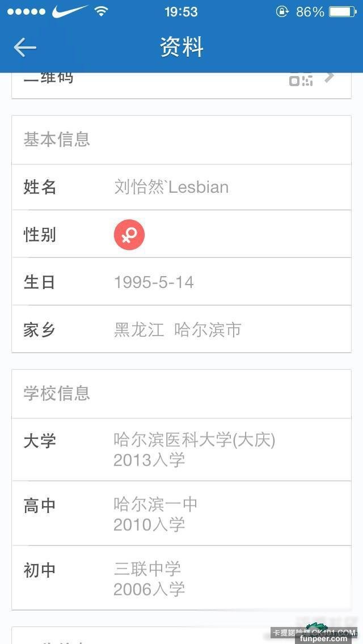
Task: Tap the pink female gender icon
Action: [x=129, y=234]
